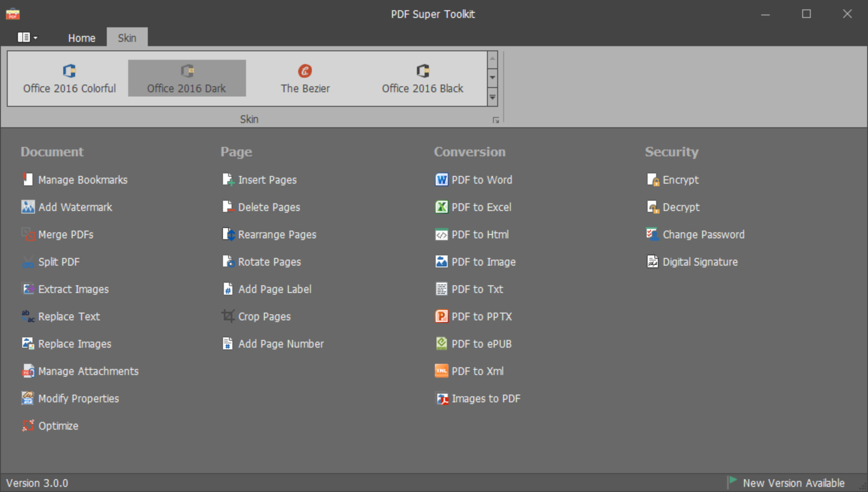Open the Digital Signature text link
This screenshot has width=868, height=492.
pos(700,262)
